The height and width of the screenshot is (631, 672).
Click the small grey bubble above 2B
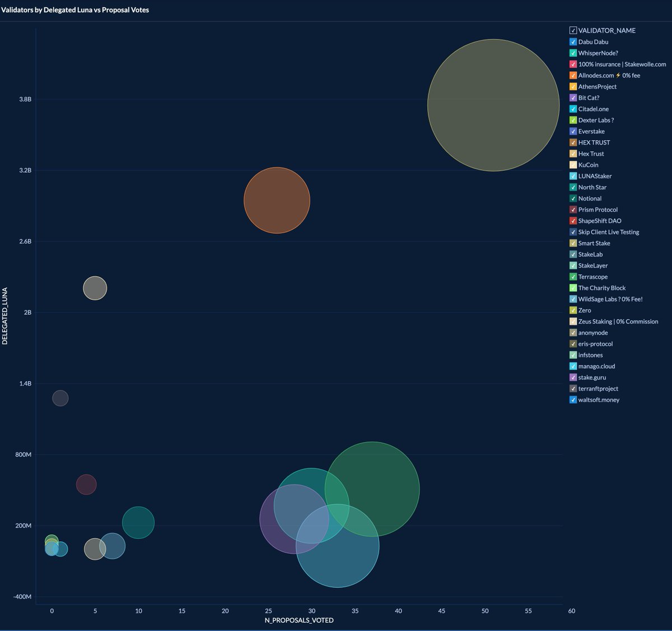tap(95, 288)
